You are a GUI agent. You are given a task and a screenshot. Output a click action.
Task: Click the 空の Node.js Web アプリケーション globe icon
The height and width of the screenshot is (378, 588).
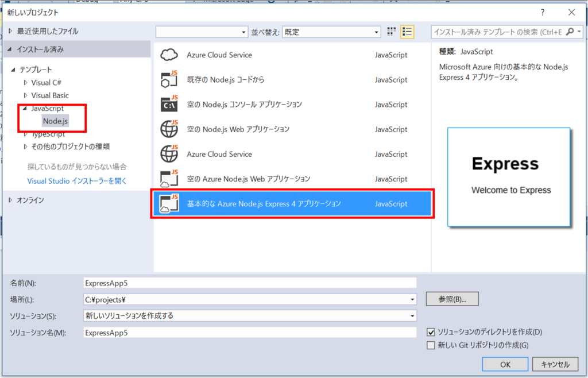click(x=169, y=129)
